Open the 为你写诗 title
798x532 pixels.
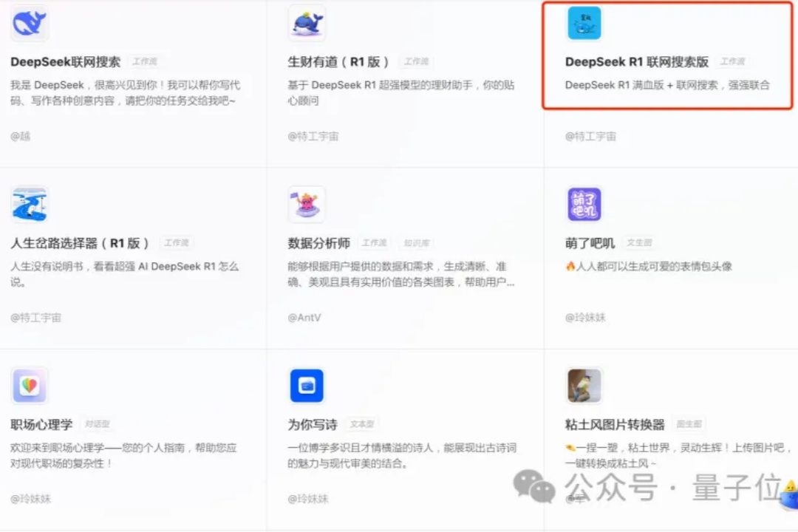point(313,424)
